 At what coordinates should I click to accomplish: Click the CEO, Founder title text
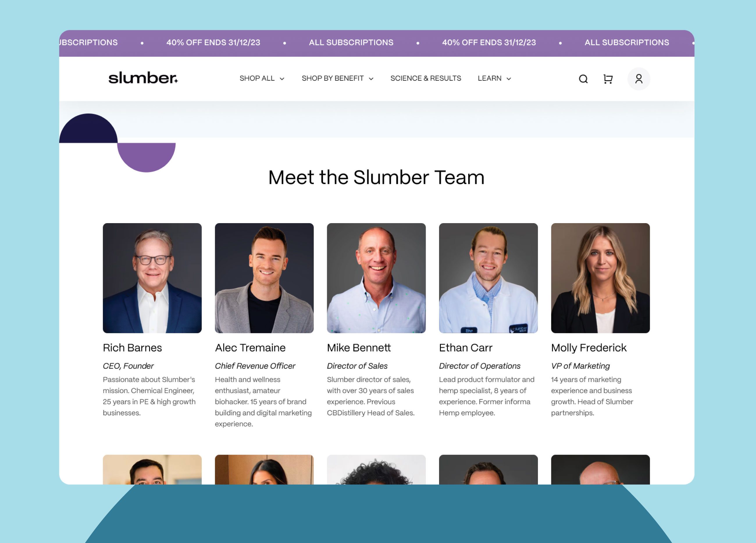pyautogui.click(x=128, y=366)
